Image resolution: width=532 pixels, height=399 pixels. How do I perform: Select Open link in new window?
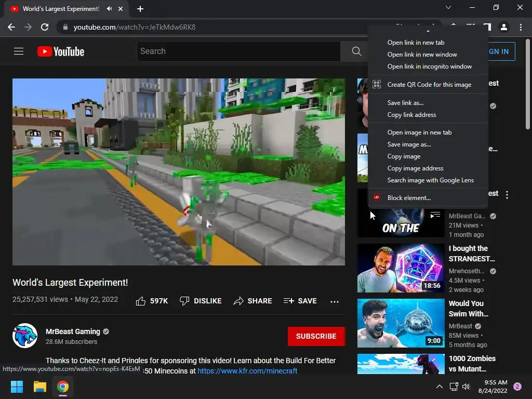pos(428,54)
